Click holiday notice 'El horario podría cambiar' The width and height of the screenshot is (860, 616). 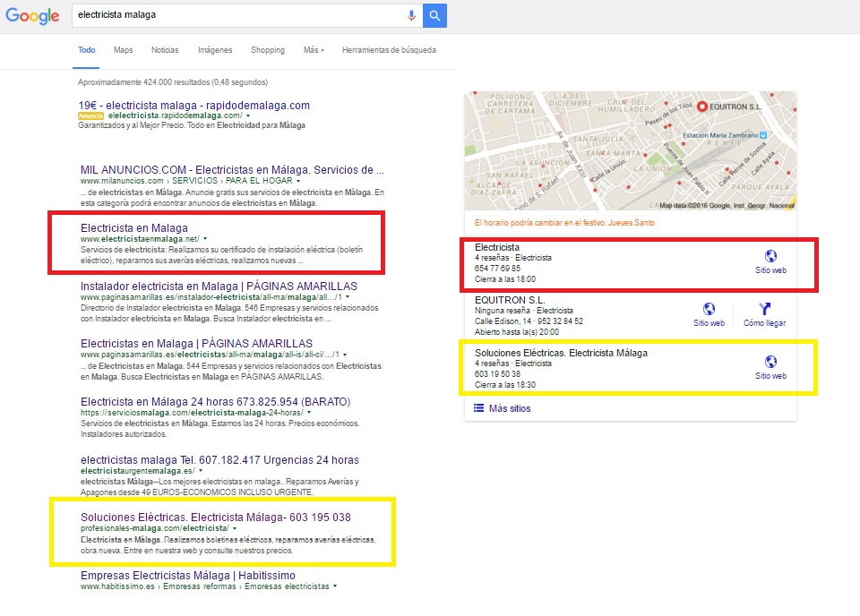click(564, 223)
